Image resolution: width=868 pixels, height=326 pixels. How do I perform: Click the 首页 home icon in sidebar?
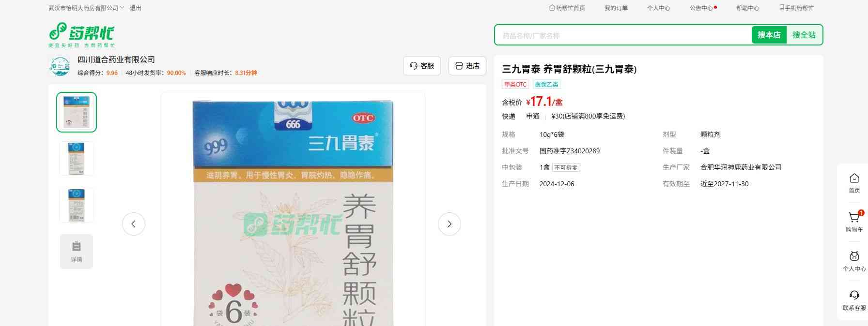[x=854, y=178]
